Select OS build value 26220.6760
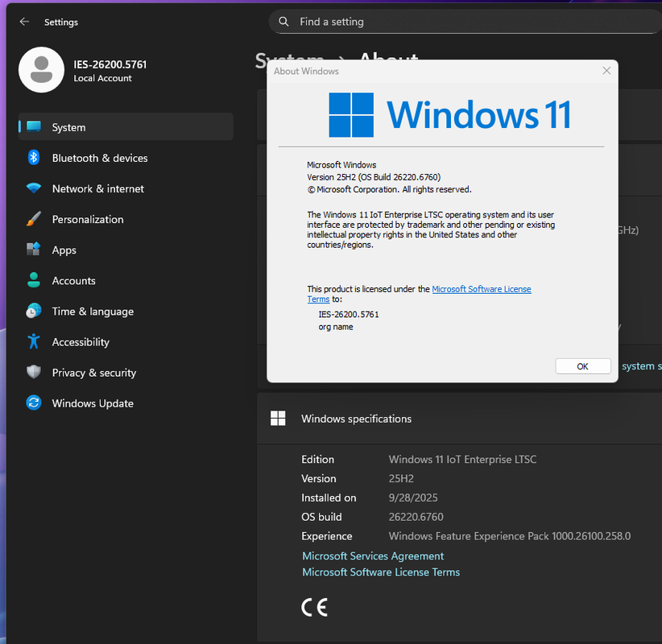 tap(416, 517)
